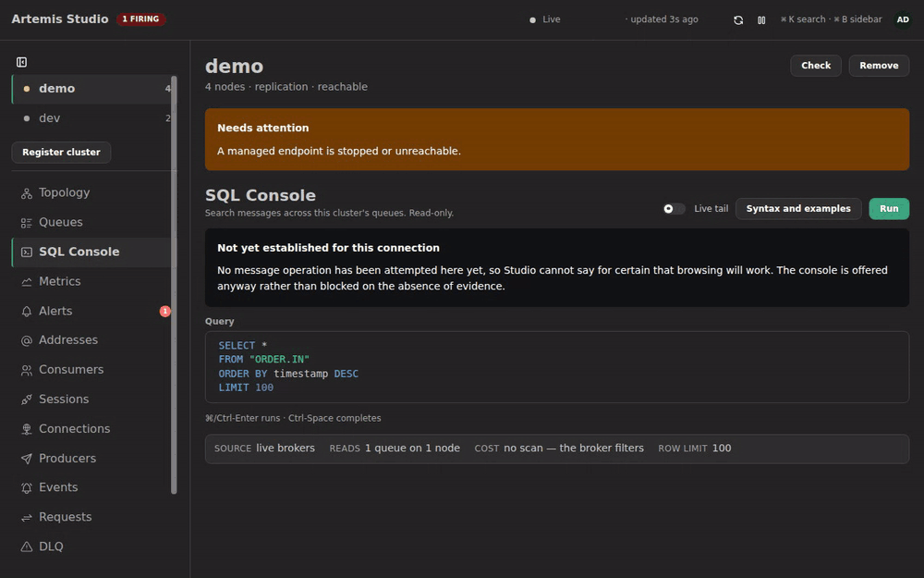Click inside the Query editor

(557, 367)
